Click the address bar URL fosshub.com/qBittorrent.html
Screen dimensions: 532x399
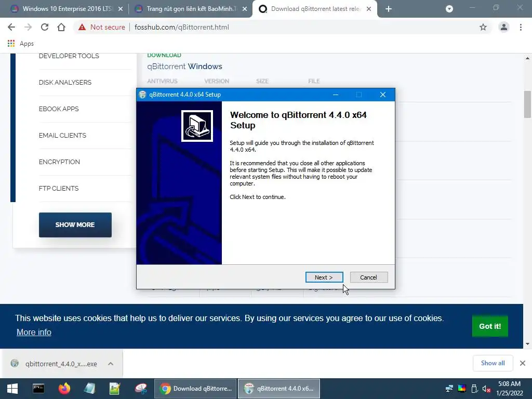pos(181,27)
